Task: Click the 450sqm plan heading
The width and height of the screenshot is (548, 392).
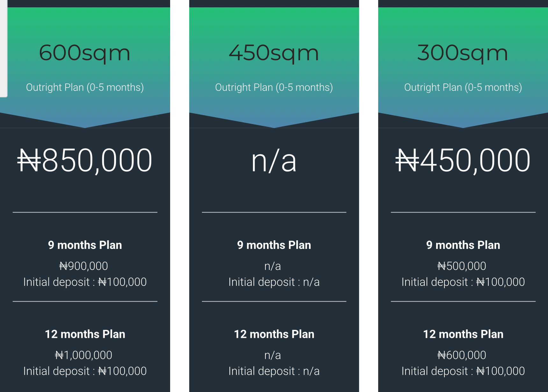Action: point(274,53)
